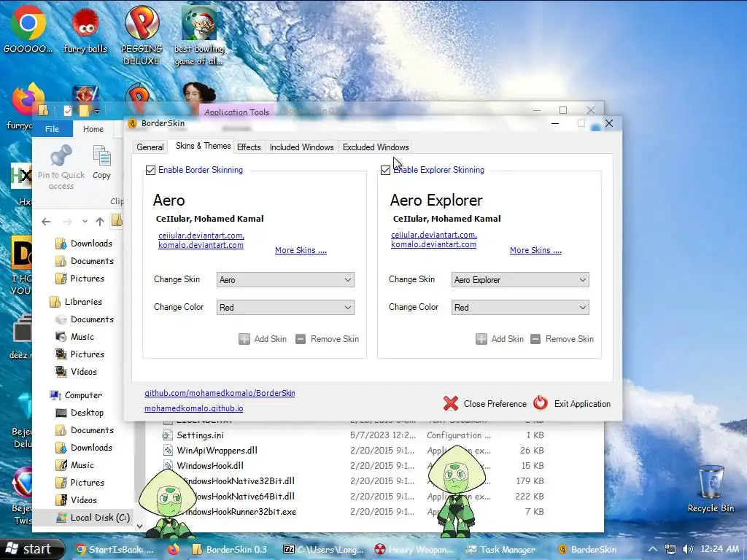Switch to BorderSkin 0.3 folder taskbar item

pyautogui.click(x=230, y=550)
